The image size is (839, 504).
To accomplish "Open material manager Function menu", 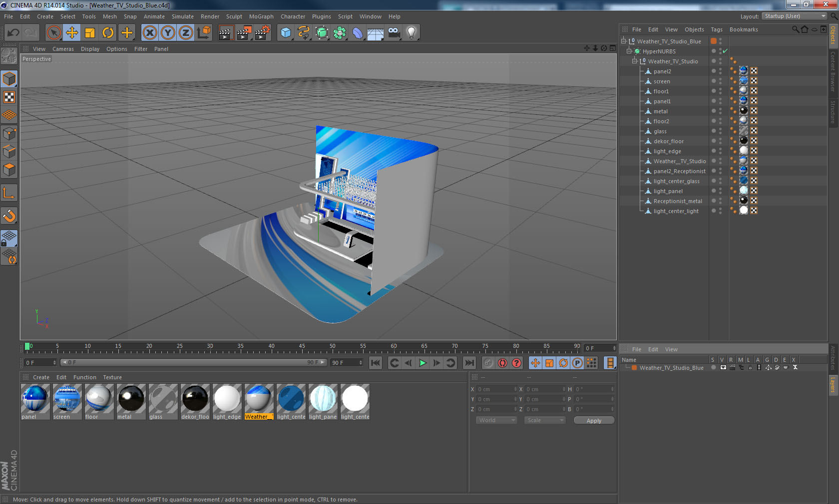I will (x=84, y=377).
